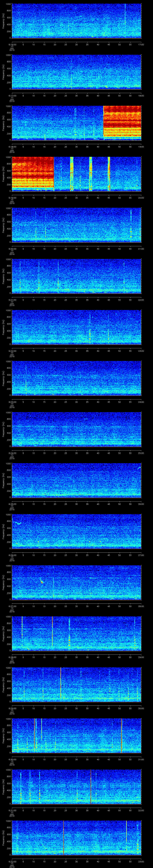Select the "6:20:00" time axis label
The height and width of the screenshot is (868, 153).
[12, 249]
